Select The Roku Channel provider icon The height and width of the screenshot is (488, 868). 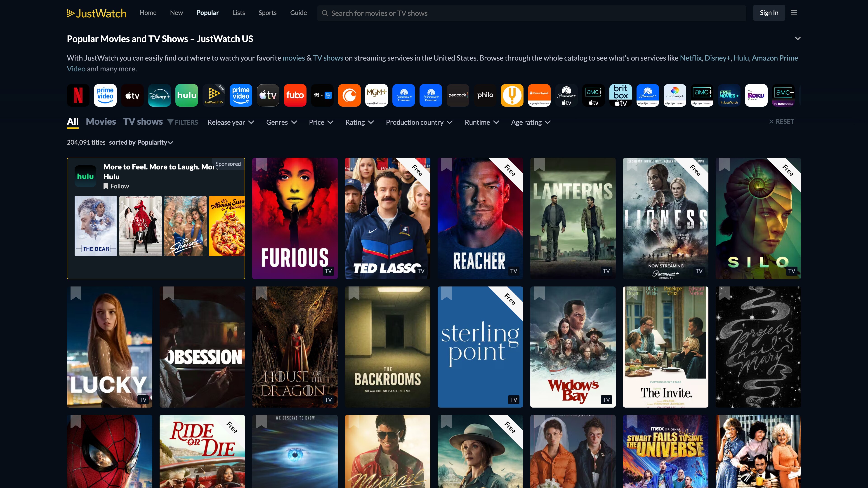click(756, 95)
